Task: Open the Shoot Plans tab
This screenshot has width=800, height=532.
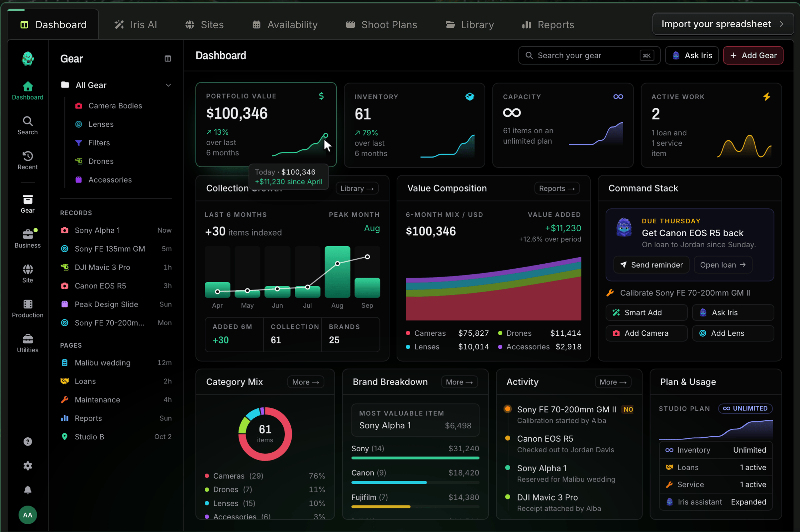Action: [x=382, y=25]
